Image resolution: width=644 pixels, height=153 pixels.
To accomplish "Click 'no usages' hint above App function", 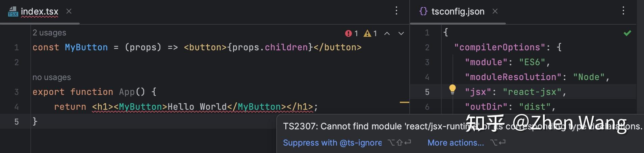I will pos(52,77).
